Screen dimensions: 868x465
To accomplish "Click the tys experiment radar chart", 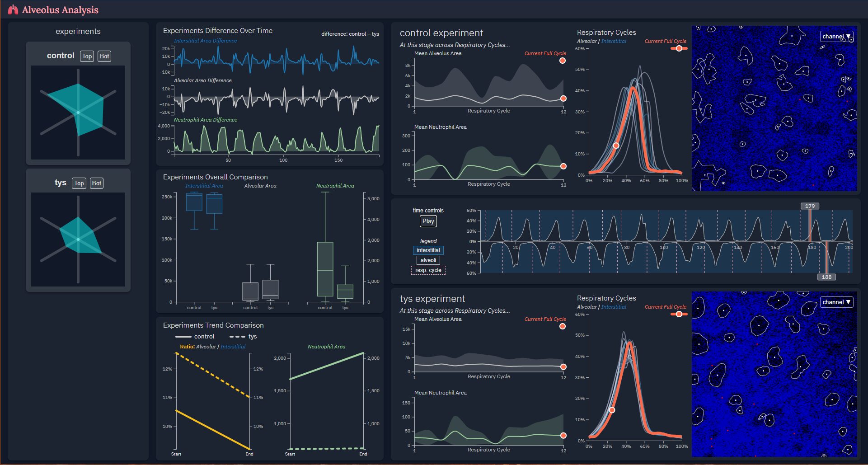I will coord(78,240).
